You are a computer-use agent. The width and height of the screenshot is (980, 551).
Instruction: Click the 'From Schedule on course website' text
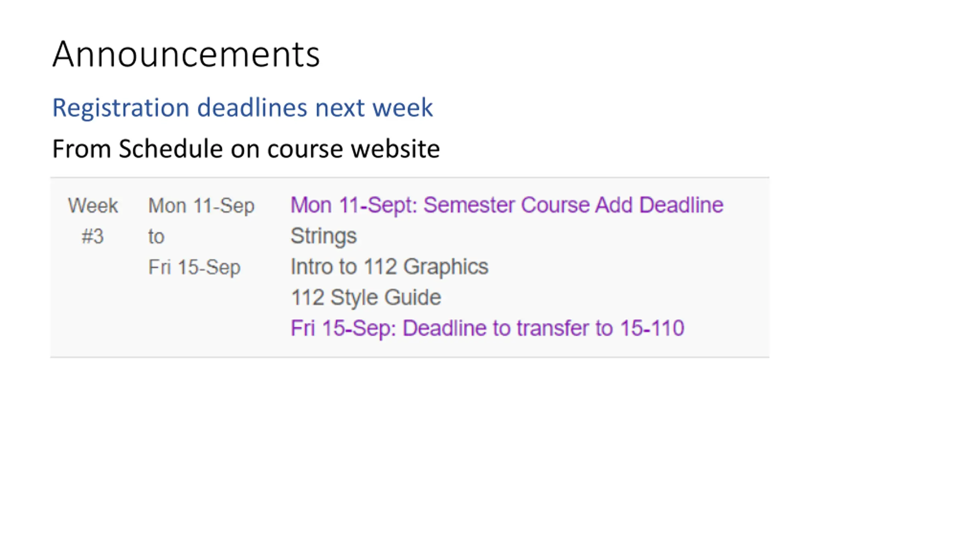click(246, 148)
